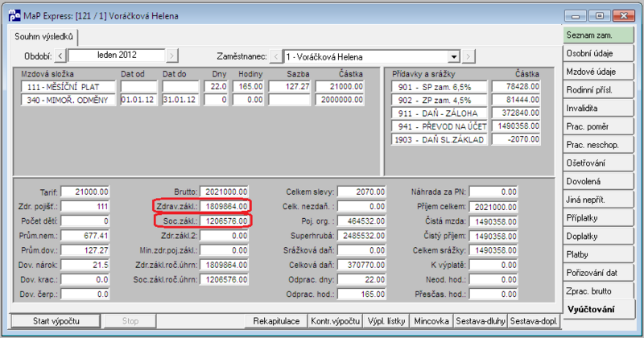
Task: Open Sestava-dluhy report
Action: [480, 321]
